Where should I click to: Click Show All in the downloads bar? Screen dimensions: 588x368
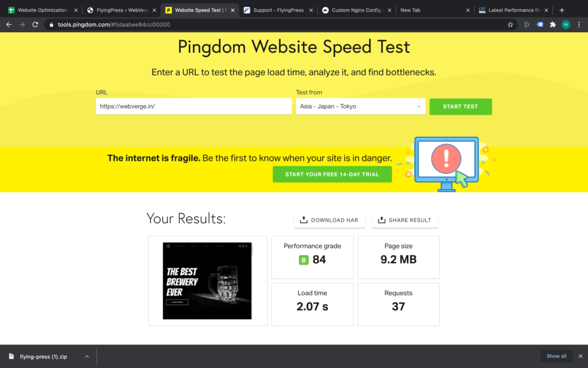click(x=556, y=356)
